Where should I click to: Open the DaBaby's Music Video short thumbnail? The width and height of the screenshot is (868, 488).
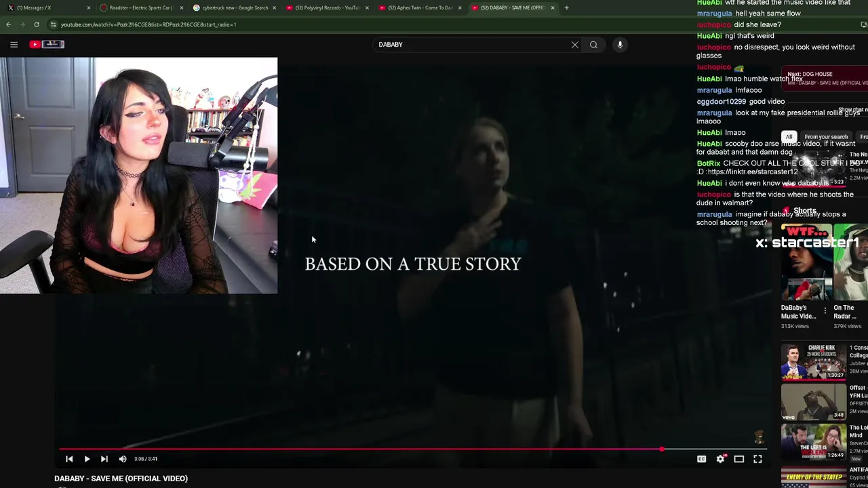click(x=806, y=263)
